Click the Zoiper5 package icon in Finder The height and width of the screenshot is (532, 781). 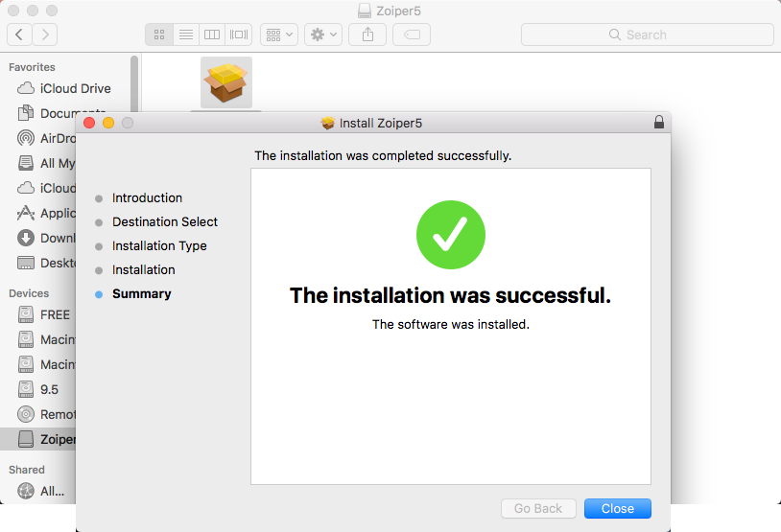click(226, 82)
